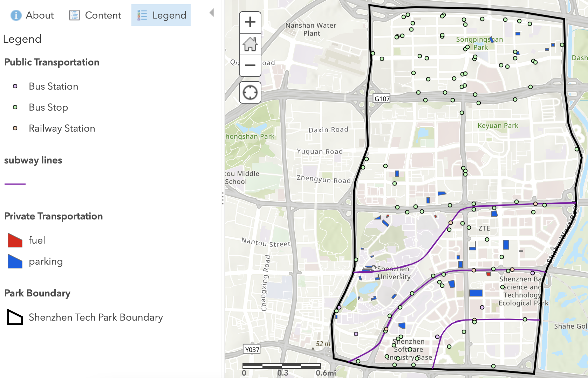Image resolution: width=588 pixels, height=378 pixels.
Task: Click the red fuel station near Shenzhen Bay
Action: tap(488, 274)
